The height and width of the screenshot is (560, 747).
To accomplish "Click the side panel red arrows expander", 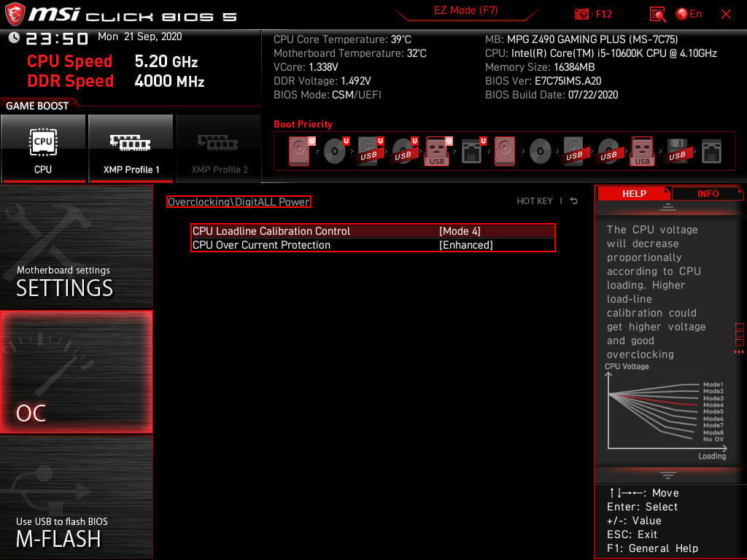I will click(x=739, y=352).
